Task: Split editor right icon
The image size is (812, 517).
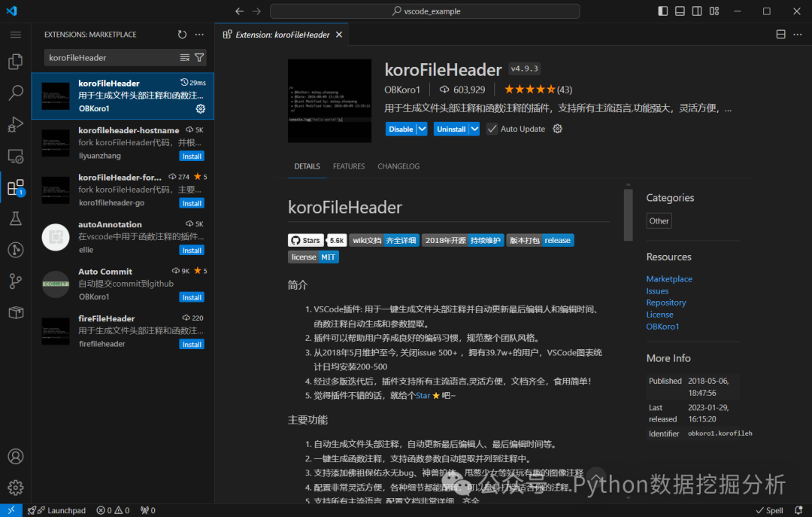Action: (781, 34)
